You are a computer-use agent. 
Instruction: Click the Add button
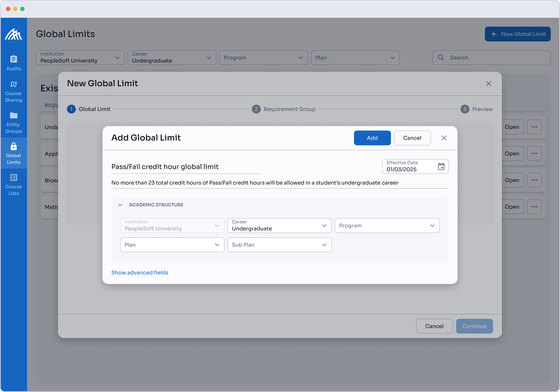372,138
